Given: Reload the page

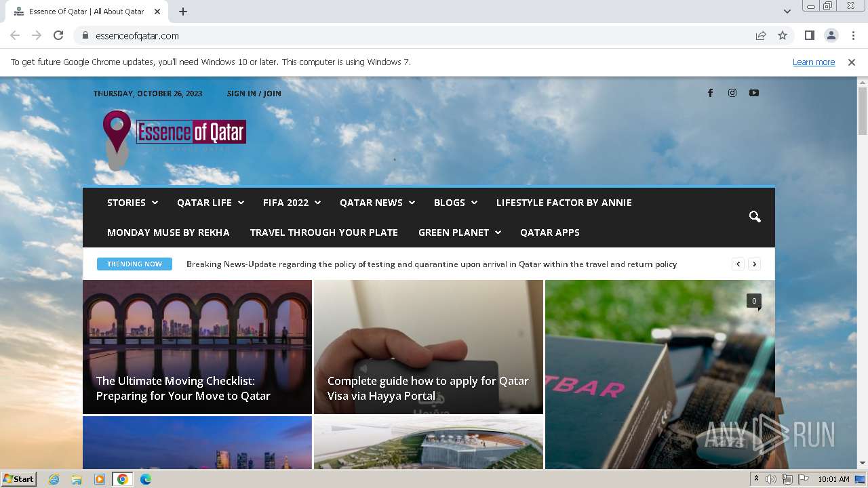Looking at the screenshot, I should pos(58,35).
